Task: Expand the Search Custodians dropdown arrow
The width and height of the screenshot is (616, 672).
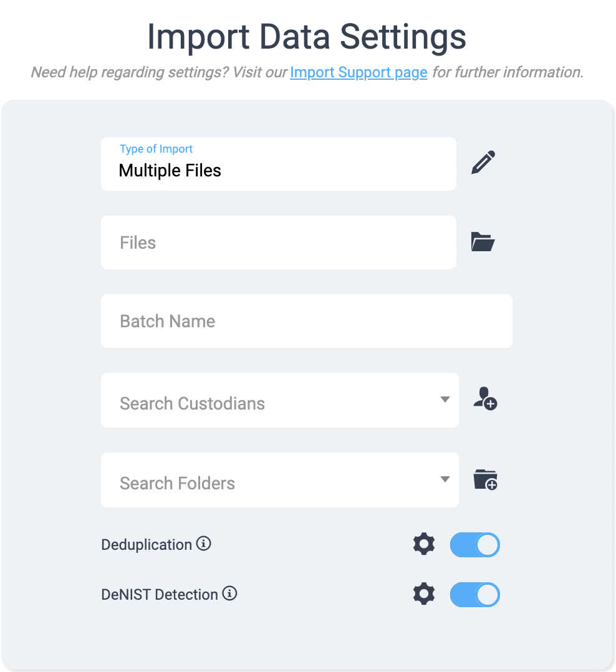Action: 445,400
